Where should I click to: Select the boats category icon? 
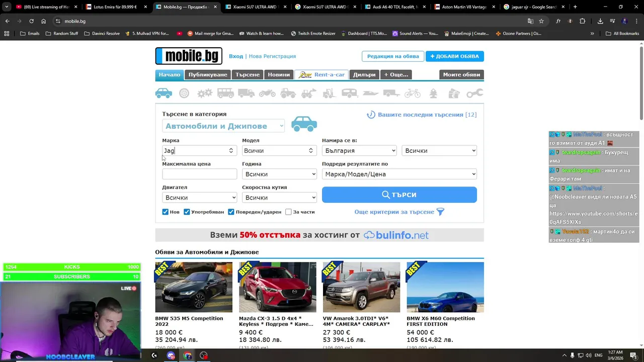(x=370, y=94)
